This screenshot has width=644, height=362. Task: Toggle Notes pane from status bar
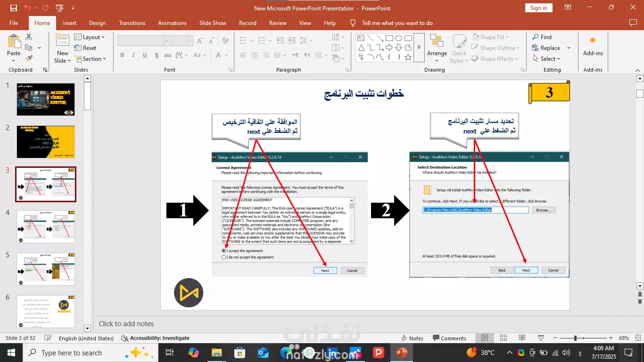click(x=412, y=338)
